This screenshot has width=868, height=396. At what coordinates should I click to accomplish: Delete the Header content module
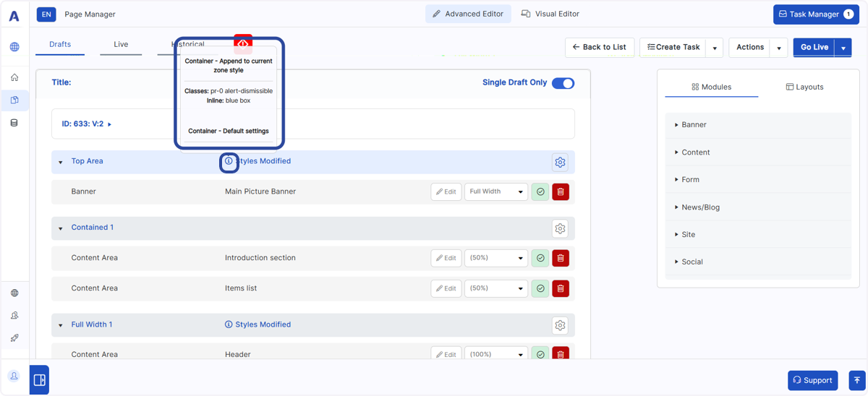(561, 353)
